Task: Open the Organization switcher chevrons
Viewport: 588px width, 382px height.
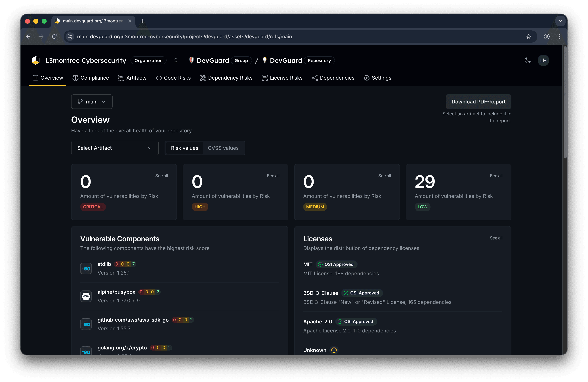Action: click(176, 60)
